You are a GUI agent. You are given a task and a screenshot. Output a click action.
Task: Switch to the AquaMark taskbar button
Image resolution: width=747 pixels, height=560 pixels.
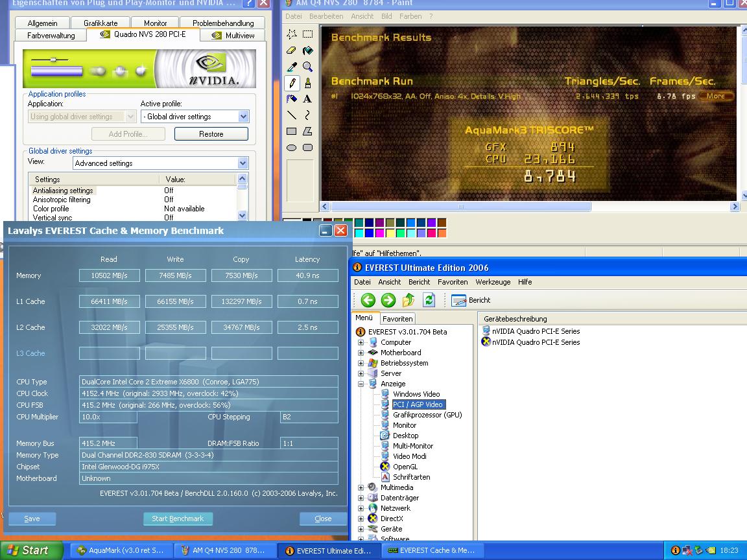(x=121, y=550)
